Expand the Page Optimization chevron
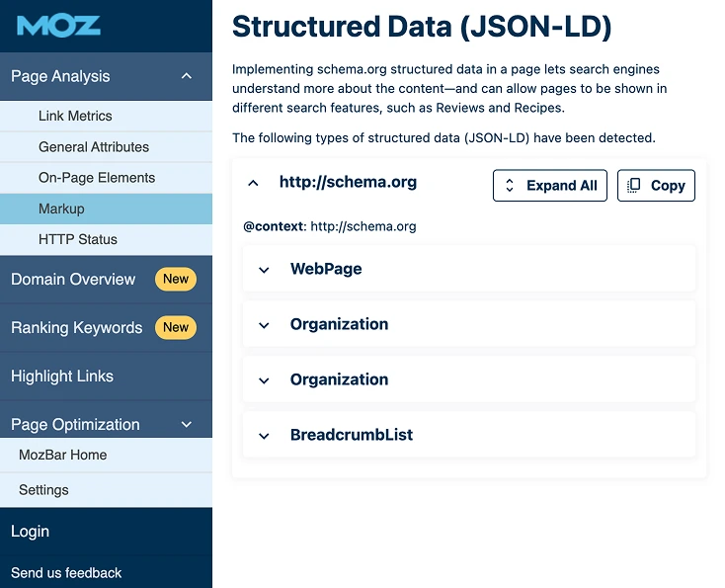725x588 pixels. [x=187, y=424]
